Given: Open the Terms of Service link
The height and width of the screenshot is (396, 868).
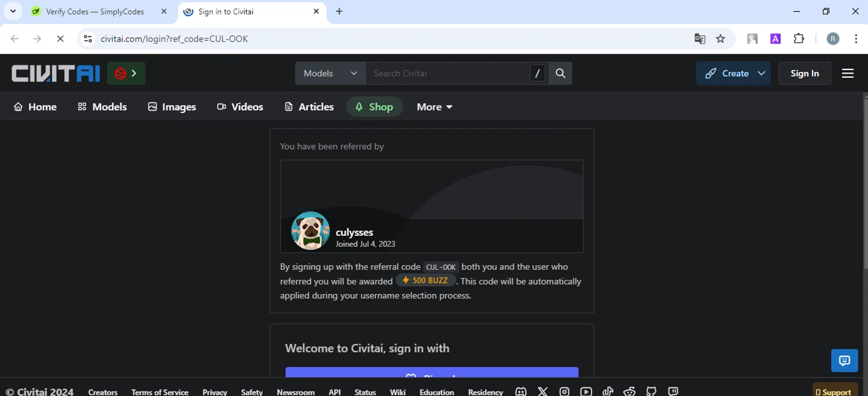Looking at the screenshot, I should click(160, 392).
